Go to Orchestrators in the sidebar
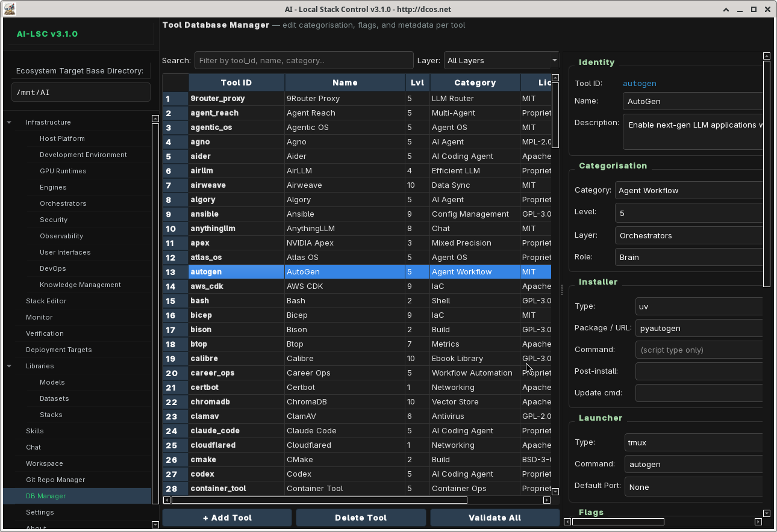The image size is (777, 532). tap(63, 204)
